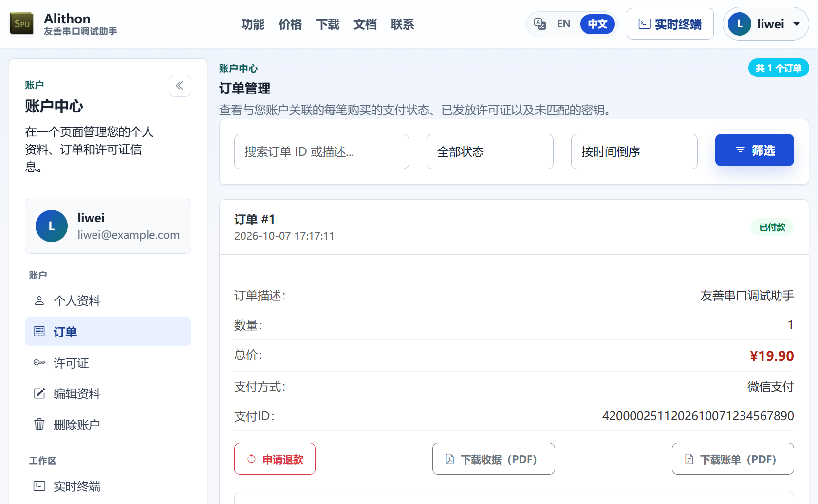
Task: Click the terminal icon in header 实时终端 button
Action: tap(644, 24)
